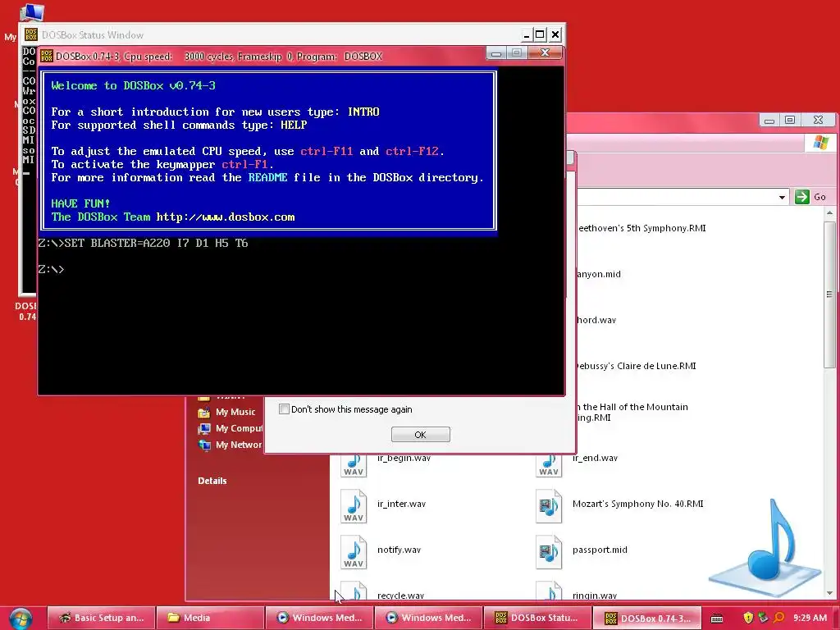Viewport: 840px width, 630px height.
Task: Select Debussy's Claire de Lune.RMI file name
Action: pyautogui.click(x=636, y=366)
